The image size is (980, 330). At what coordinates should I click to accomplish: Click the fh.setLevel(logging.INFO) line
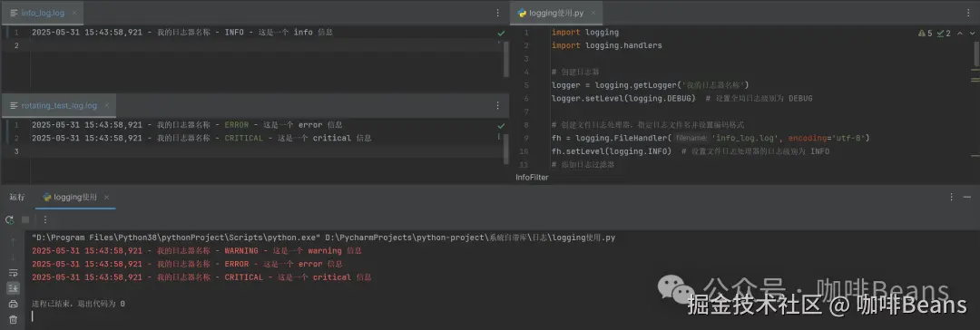click(x=691, y=151)
